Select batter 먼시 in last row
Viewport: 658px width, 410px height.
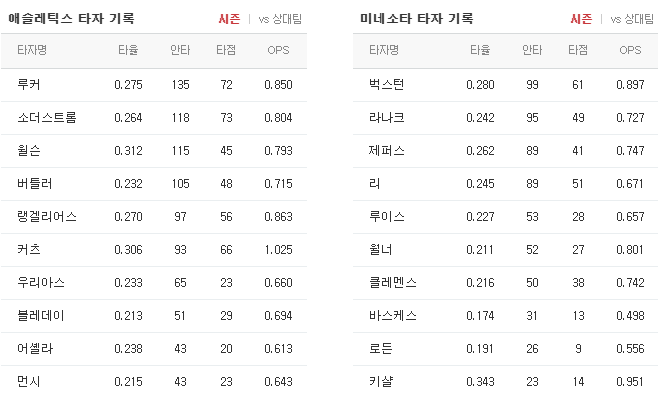point(29,381)
